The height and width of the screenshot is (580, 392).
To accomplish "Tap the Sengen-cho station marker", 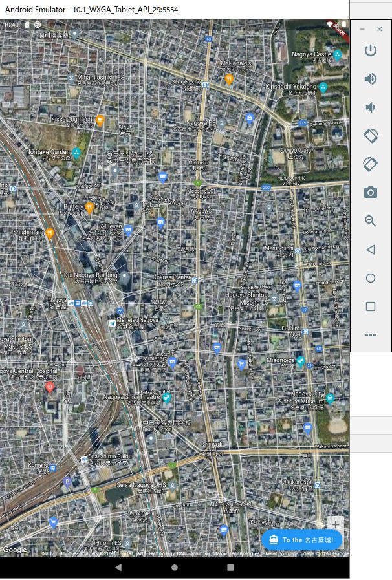I will click(205, 85).
